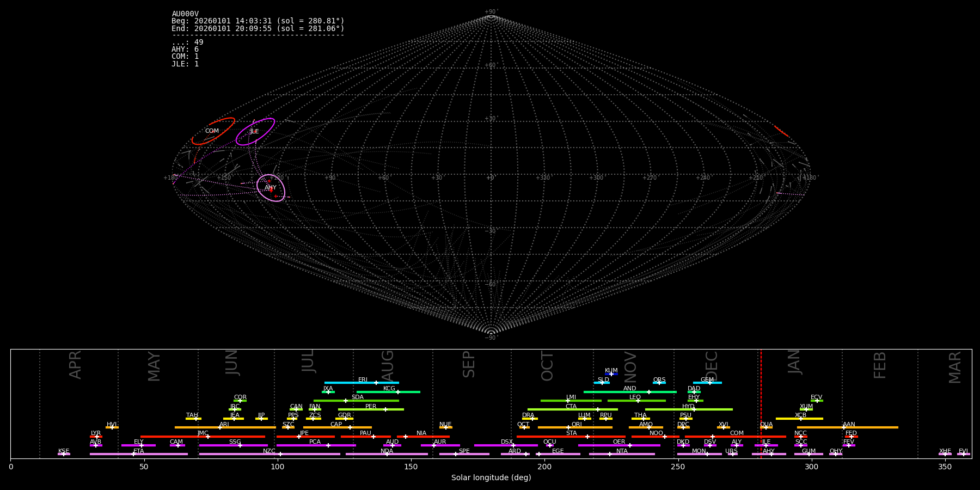Click the GEM peak marker in timeline
Screen dimensions: 980x490
pyautogui.click(x=709, y=383)
